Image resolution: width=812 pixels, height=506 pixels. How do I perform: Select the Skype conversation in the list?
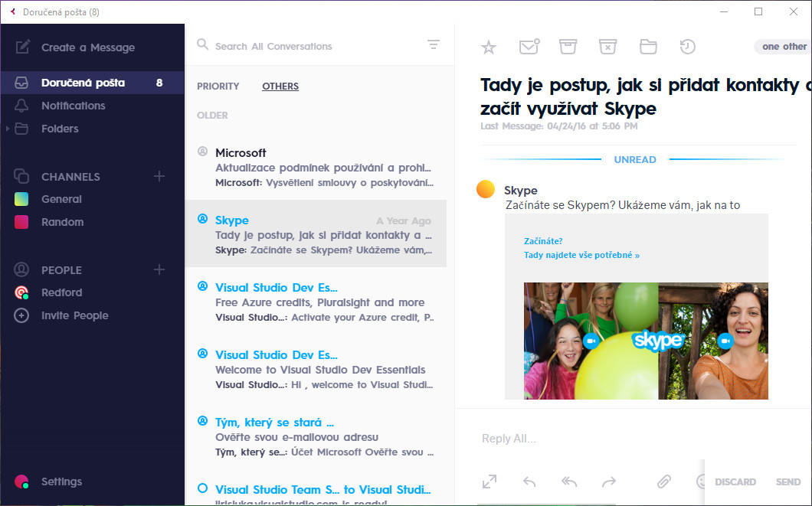pos(316,233)
